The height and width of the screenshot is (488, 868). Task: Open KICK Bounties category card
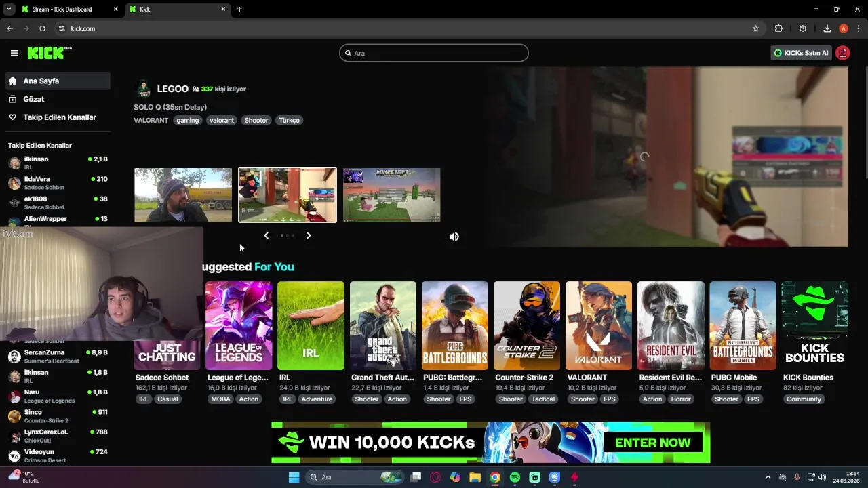(x=815, y=325)
